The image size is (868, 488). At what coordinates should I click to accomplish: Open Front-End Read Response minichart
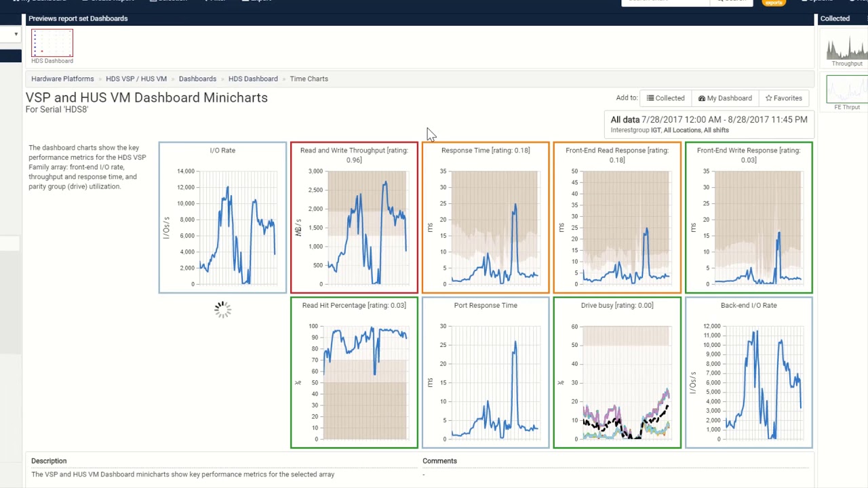tap(617, 218)
